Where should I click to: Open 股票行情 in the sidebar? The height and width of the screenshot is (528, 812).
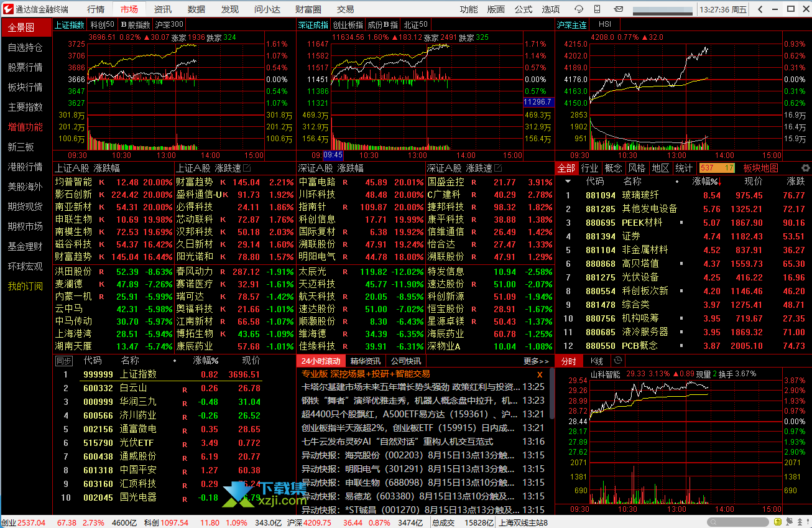click(x=25, y=67)
